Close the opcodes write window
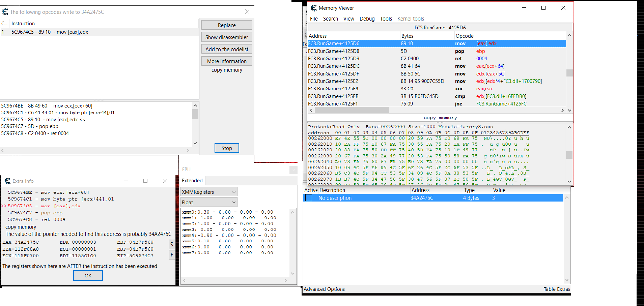Viewport: 644px width, 306px height. 247,12
